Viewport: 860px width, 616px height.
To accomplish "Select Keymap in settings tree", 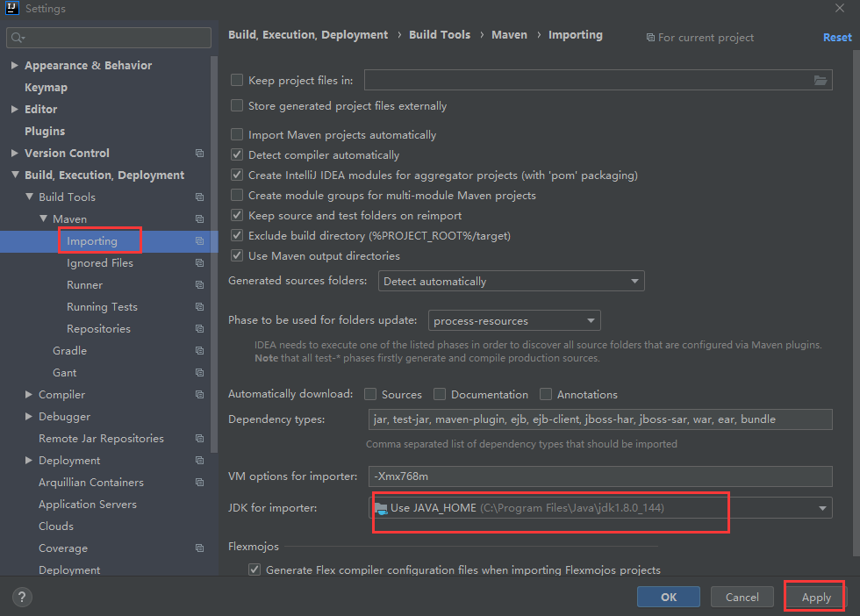I will (46, 87).
